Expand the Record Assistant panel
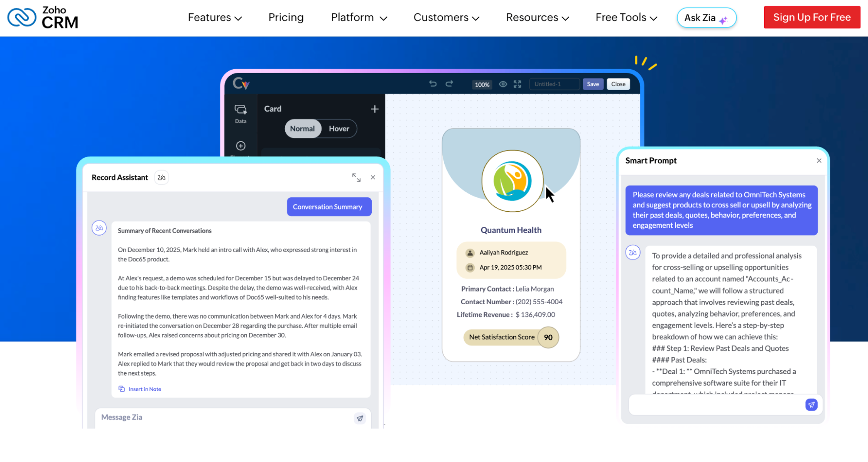Image resolution: width=868 pixels, height=462 pixels. pyautogui.click(x=356, y=177)
